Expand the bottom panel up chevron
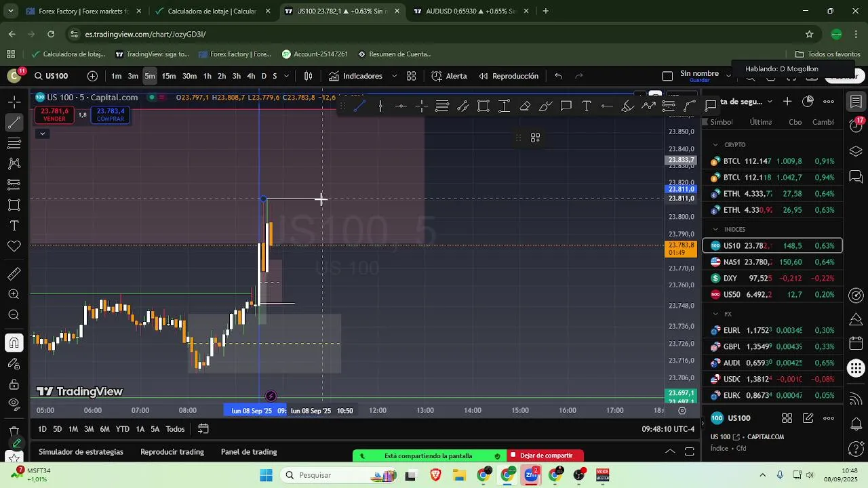This screenshot has width=868, height=488. [x=670, y=452]
